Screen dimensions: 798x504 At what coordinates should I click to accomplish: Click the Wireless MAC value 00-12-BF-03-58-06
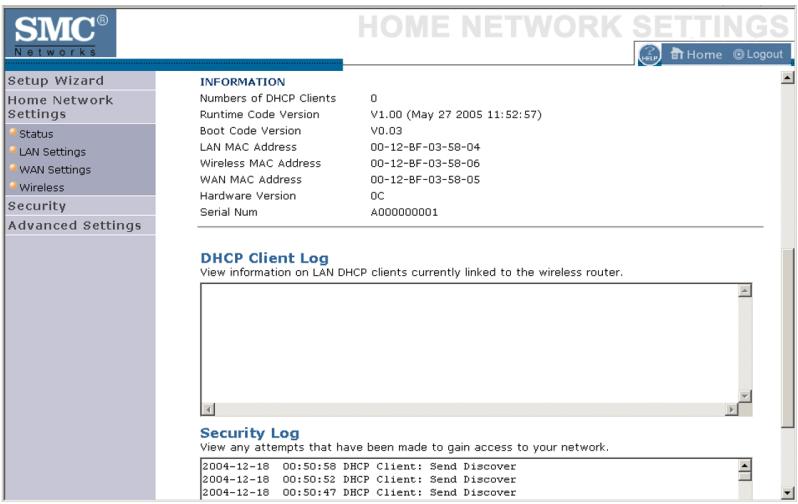[425, 163]
